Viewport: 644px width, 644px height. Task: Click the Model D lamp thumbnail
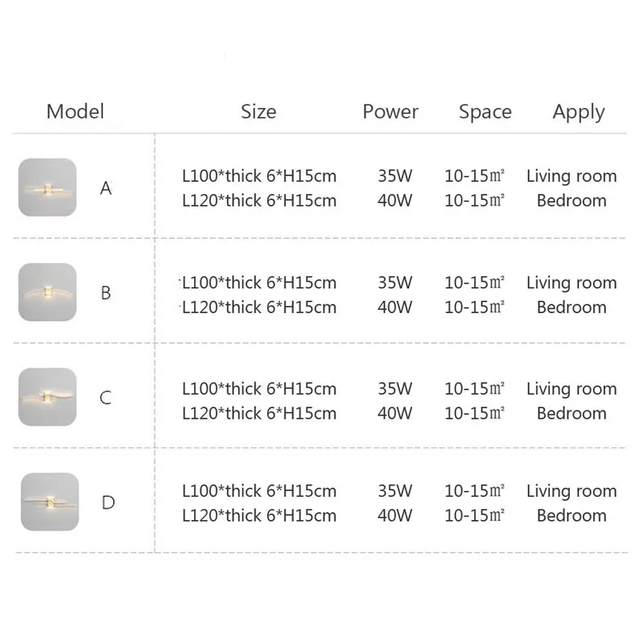pyautogui.click(x=50, y=502)
